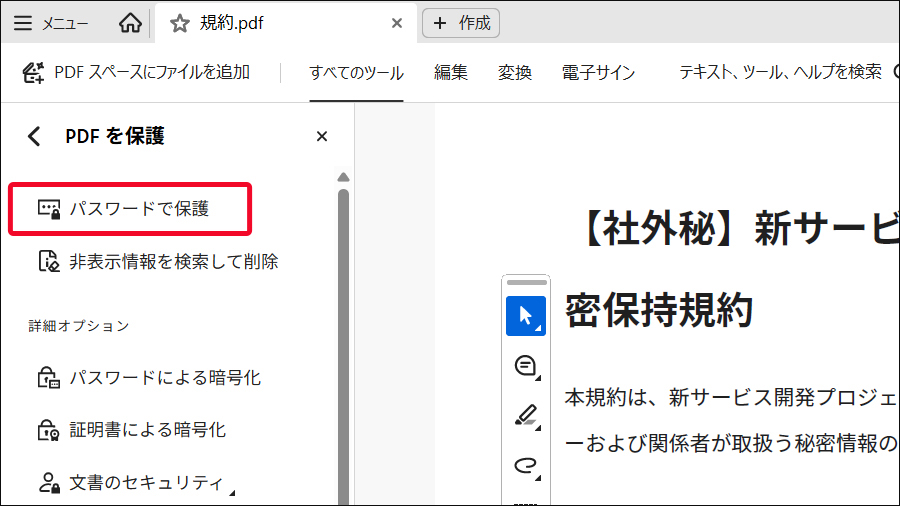Click the 密保持規約 heading in document
900x506 pixels.
click(658, 310)
